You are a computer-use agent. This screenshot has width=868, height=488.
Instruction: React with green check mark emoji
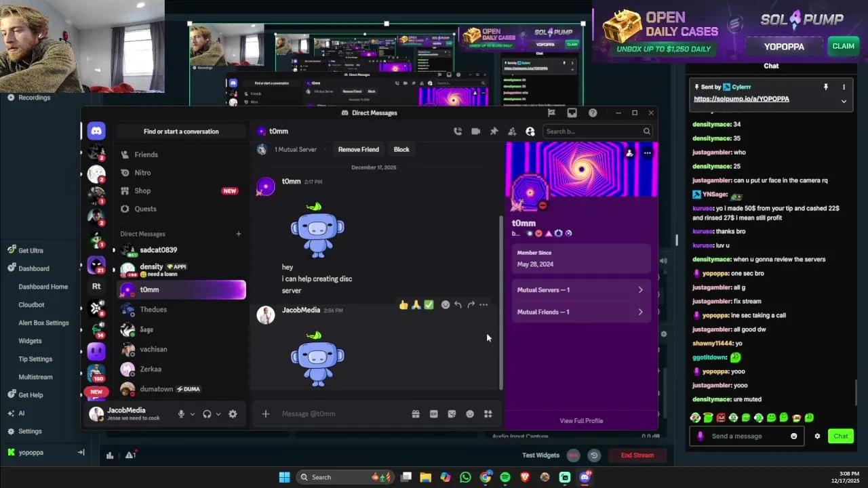[429, 305]
